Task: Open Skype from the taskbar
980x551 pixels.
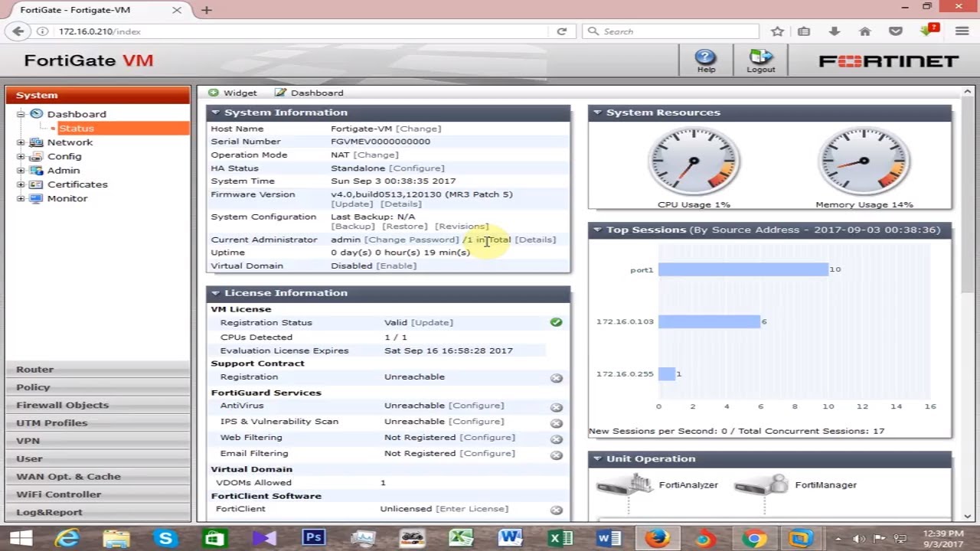Action: tap(165, 538)
